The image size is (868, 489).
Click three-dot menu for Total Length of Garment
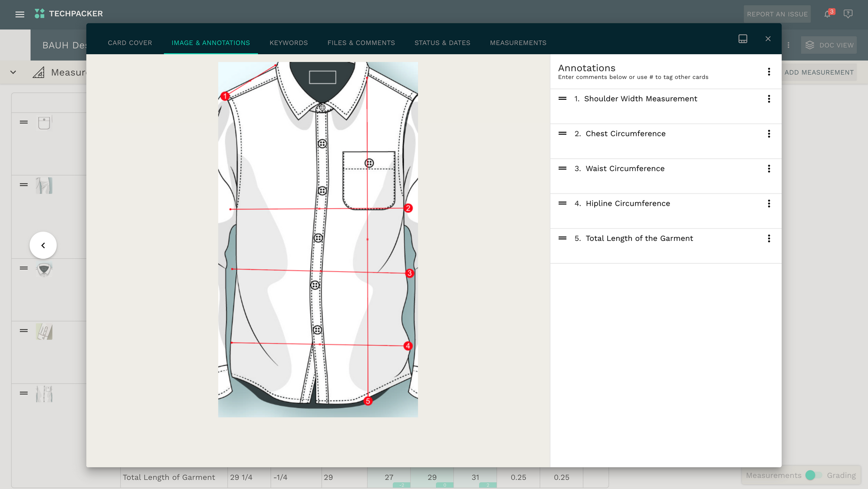(769, 238)
